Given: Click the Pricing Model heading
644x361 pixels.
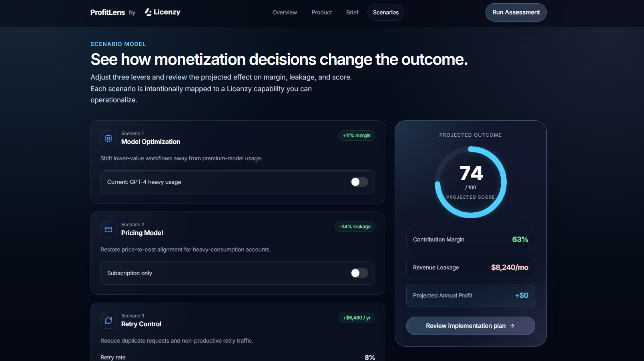Looking at the screenshot, I should pyautogui.click(x=142, y=233).
